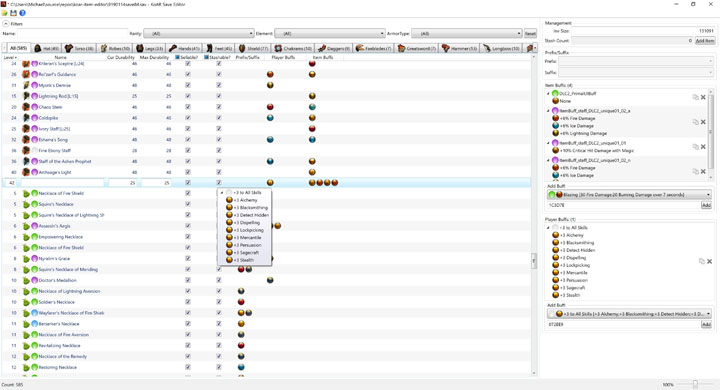Click the Name filter text field
Viewport: 720px width, 390px height.
[73, 34]
